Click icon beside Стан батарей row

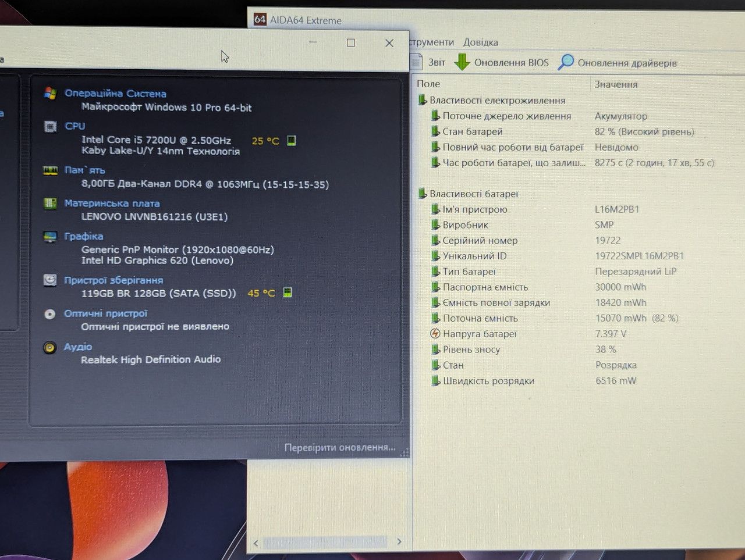click(435, 131)
